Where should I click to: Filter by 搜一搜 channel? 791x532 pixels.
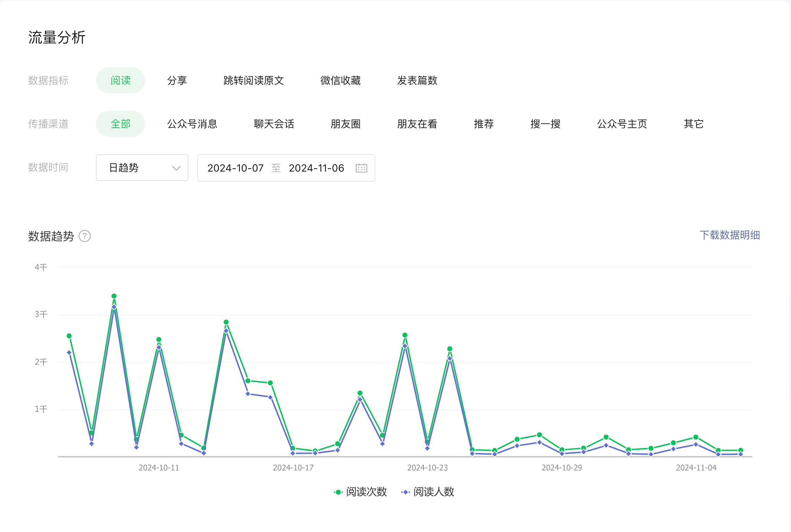(x=545, y=124)
